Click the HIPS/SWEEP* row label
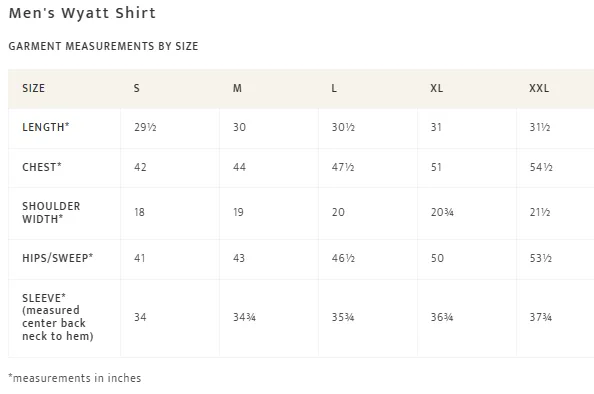 tap(58, 258)
